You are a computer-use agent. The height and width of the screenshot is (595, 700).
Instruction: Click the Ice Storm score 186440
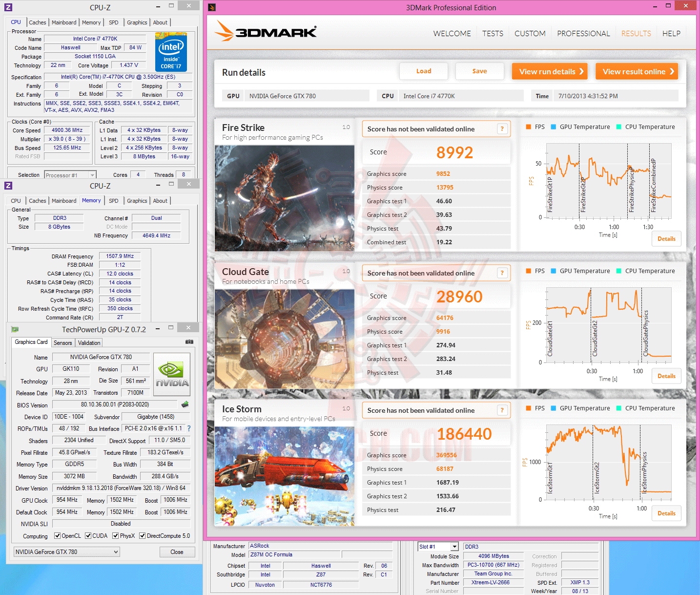(464, 434)
